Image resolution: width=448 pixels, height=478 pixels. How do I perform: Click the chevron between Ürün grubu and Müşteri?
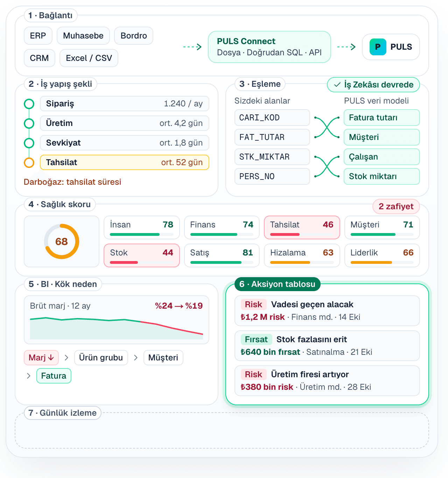pyautogui.click(x=136, y=358)
